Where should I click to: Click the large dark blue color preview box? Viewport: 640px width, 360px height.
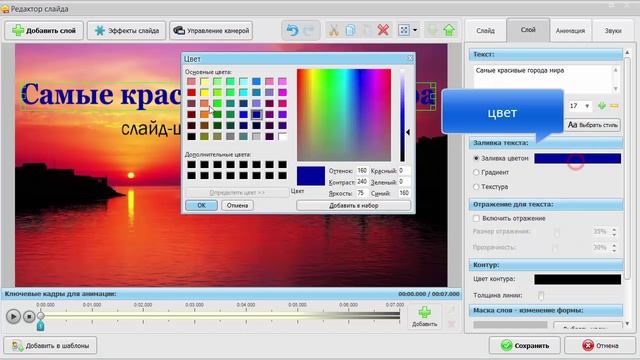tap(311, 176)
